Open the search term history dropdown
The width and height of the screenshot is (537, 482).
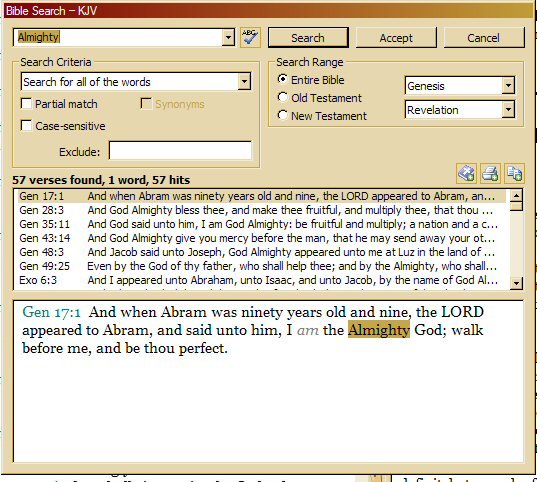pos(228,37)
